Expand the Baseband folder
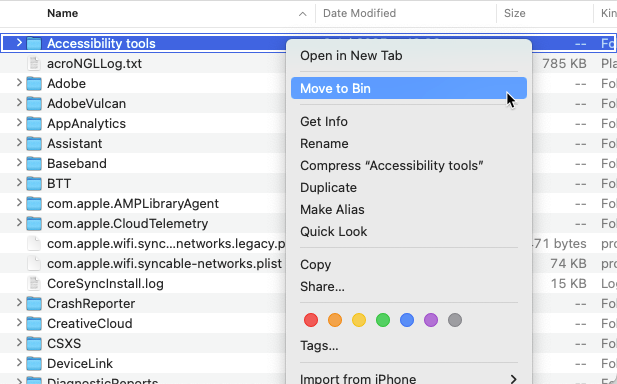Screen dimensions: 617x384 click(x=19, y=163)
